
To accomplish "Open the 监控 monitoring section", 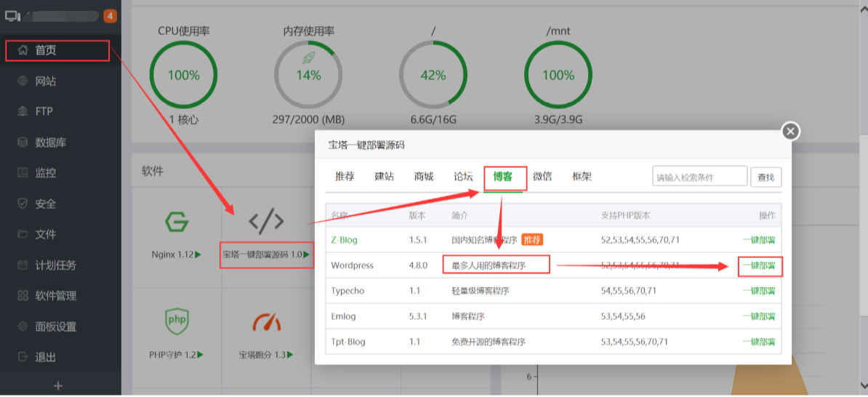I will pos(60,173).
